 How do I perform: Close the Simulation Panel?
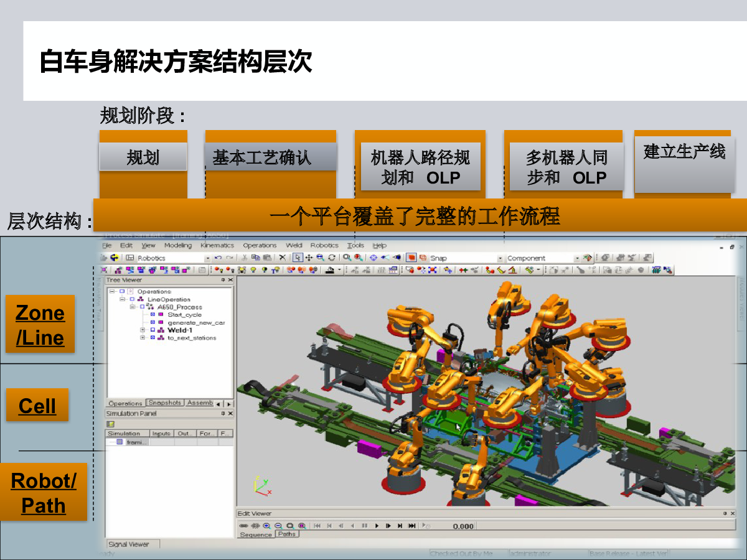(230, 413)
